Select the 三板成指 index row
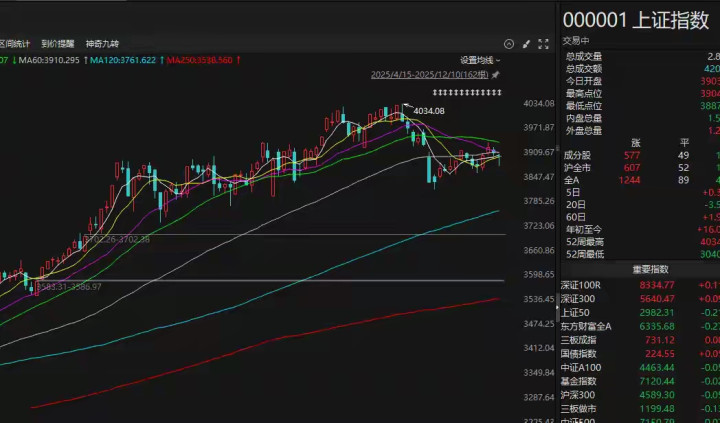The height and width of the screenshot is (423, 720). (x=640, y=340)
